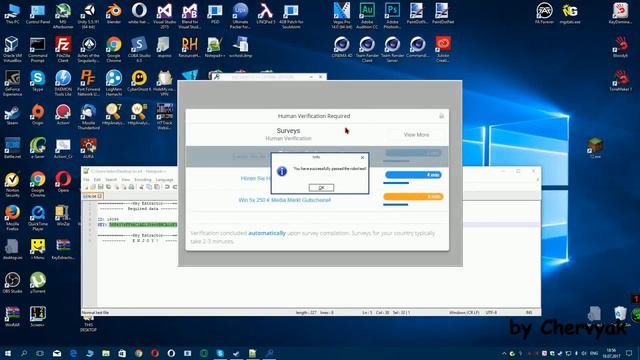
Task: Click the OBS Studio desktop icon
Action: click(x=12, y=283)
